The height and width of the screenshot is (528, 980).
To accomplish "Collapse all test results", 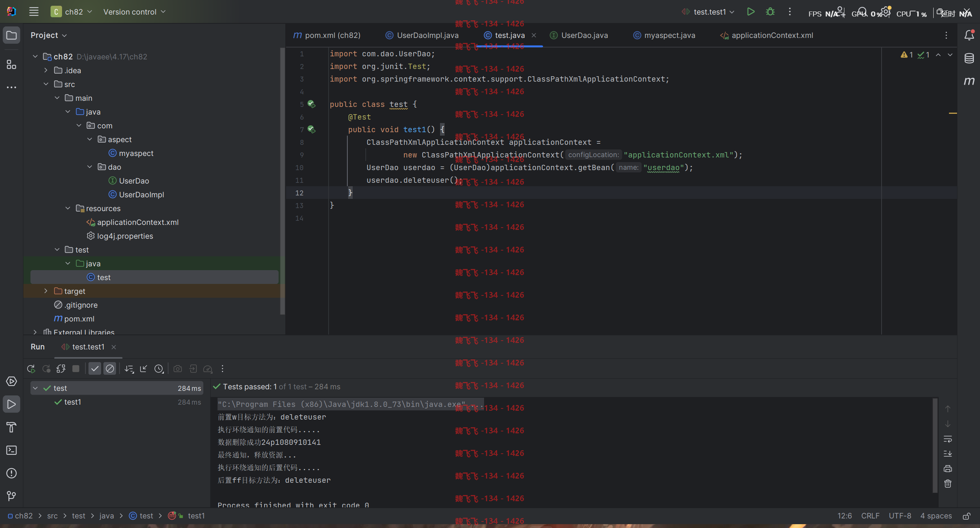I will [x=144, y=369].
